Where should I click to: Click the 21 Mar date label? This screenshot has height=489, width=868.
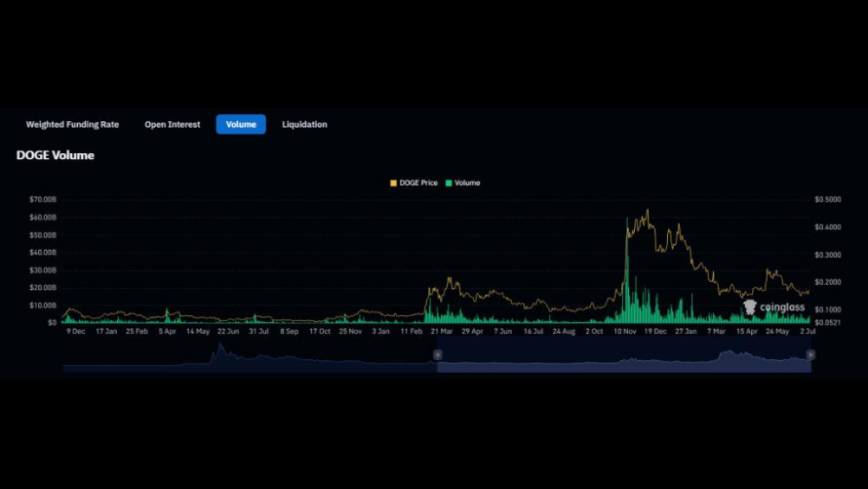pyautogui.click(x=441, y=331)
